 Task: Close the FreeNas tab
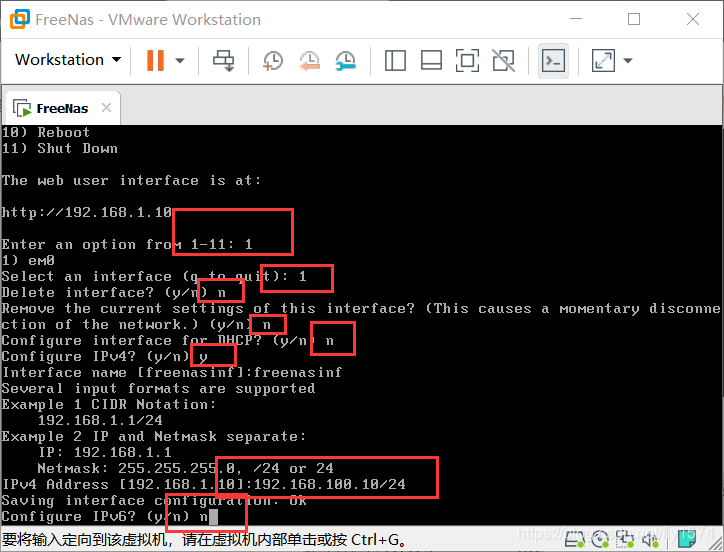(x=106, y=108)
